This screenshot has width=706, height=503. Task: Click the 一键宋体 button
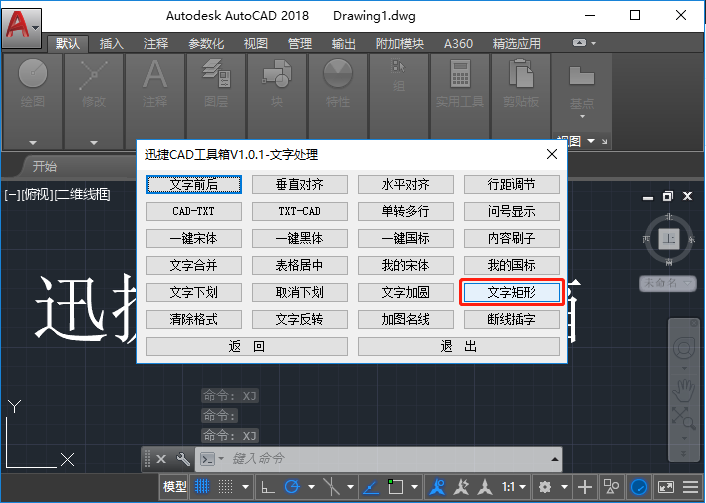(x=194, y=239)
